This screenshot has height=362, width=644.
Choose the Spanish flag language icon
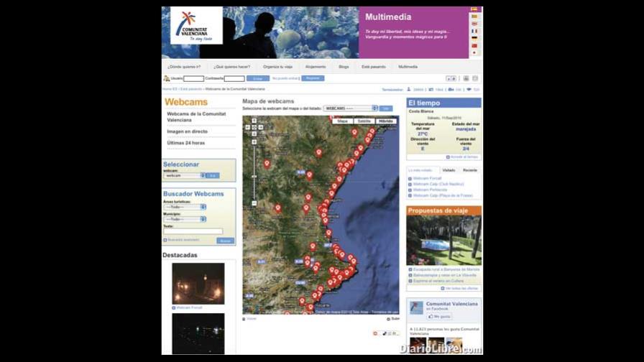tap(474, 9)
